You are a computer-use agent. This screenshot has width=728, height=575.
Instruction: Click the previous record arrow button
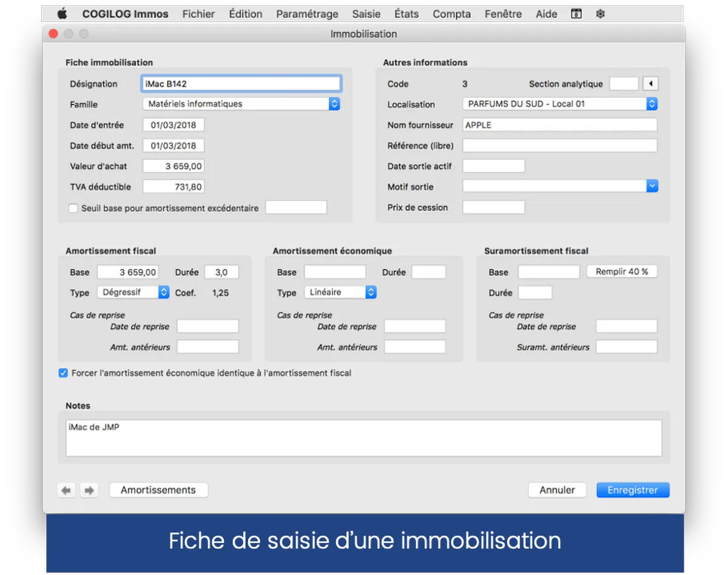(x=66, y=490)
